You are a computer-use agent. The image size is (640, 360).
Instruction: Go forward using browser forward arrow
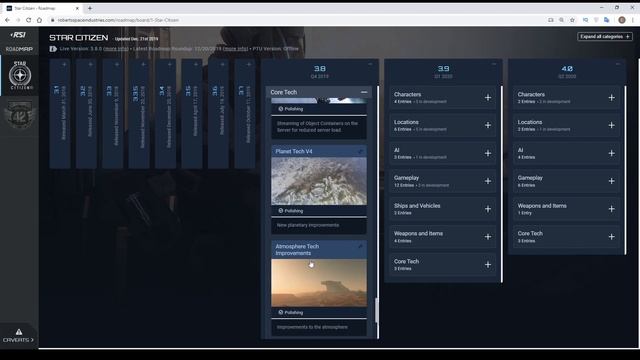tap(18, 20)
